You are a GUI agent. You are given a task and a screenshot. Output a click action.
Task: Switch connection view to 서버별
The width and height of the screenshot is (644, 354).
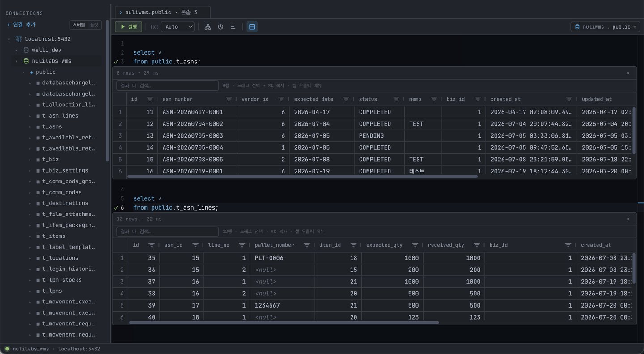(79, 25)
